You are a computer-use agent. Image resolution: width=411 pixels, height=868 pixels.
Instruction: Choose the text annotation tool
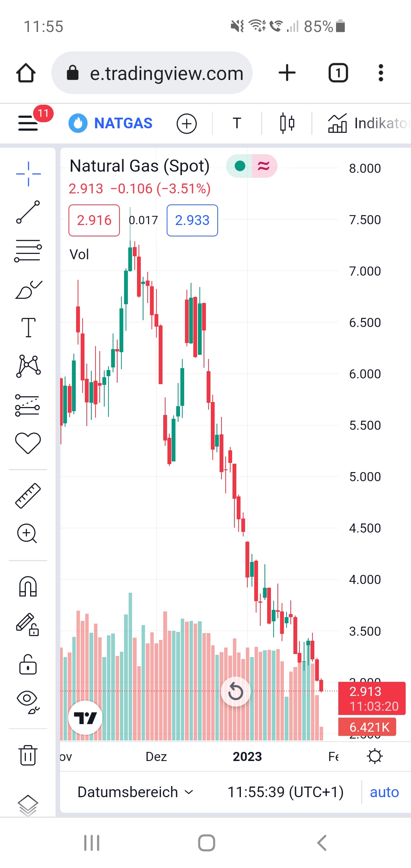(28, 327)
